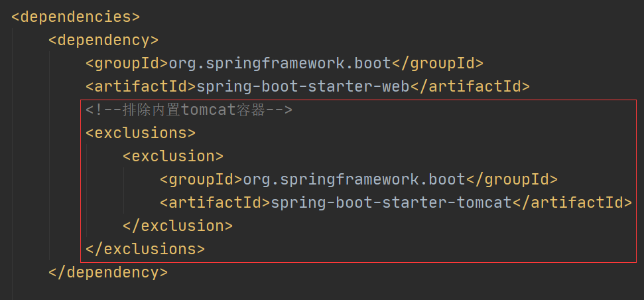The width and height of the screenshot is (644, 300).
Task: Click the closing </dependency> tag
Action: tap(108, 273)
